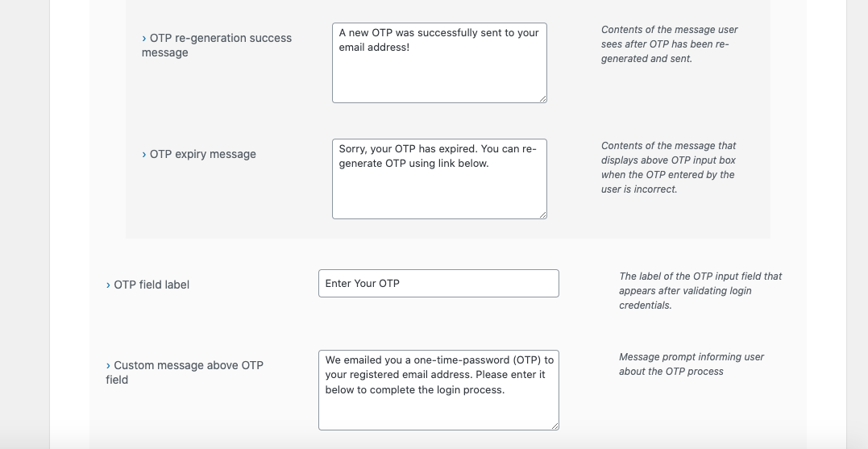Click the chevron beside Custom message above OTP field
868x449 pixels.
(108, 366)
